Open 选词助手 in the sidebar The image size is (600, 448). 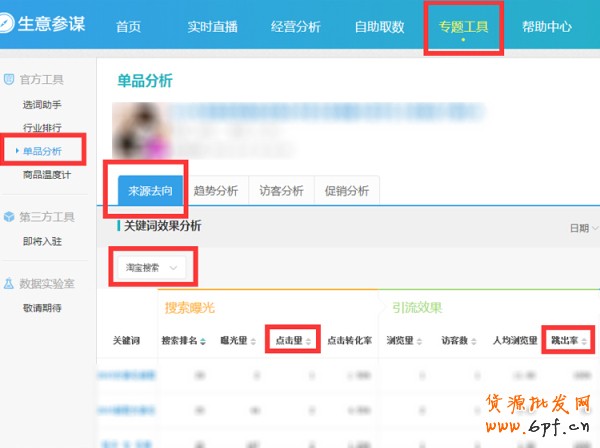point(42,105)
